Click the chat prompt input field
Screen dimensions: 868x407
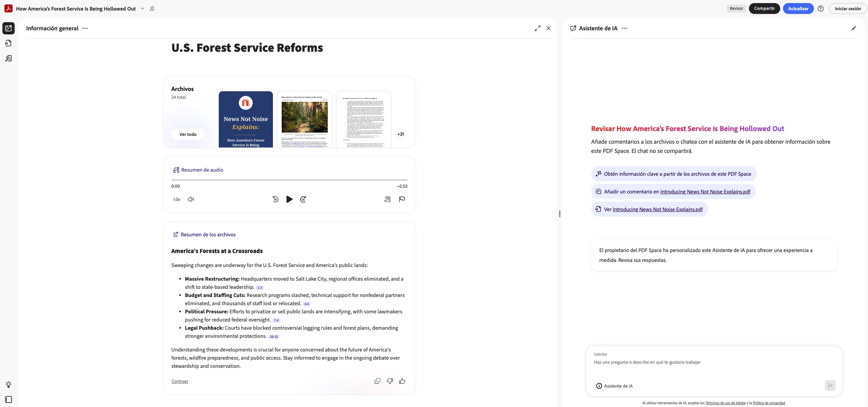coord(714,362)
